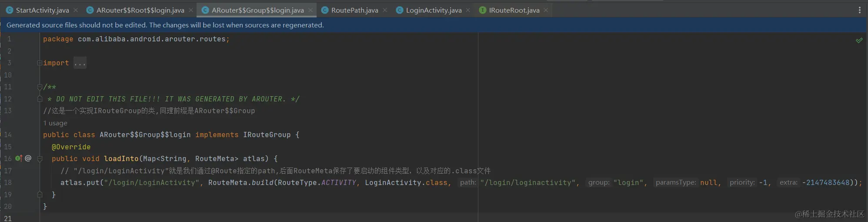Click the class name ARouter$$Group$$login in code

tap(145, 135)
